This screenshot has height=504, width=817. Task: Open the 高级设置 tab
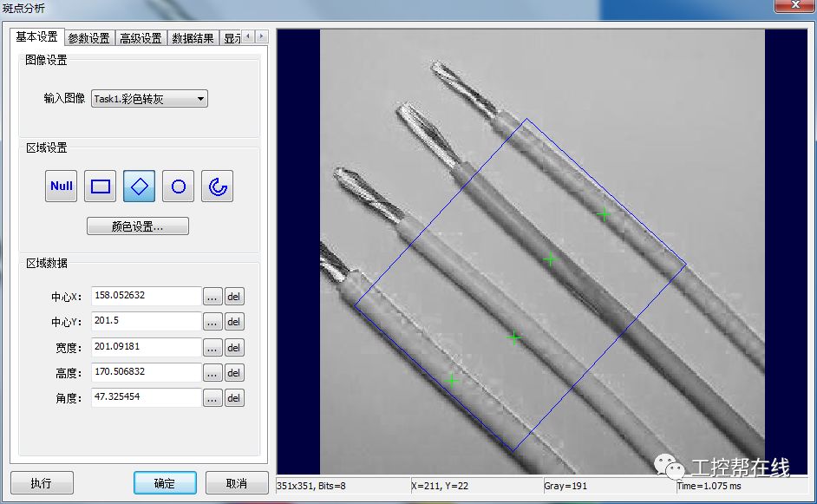click(x=141, y=38)
